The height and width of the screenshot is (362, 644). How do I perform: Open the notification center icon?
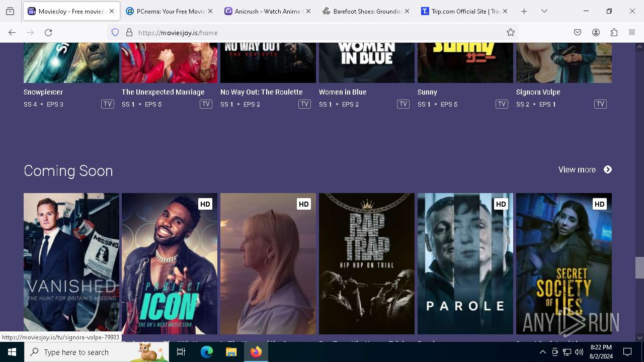[x=627, y=352]
